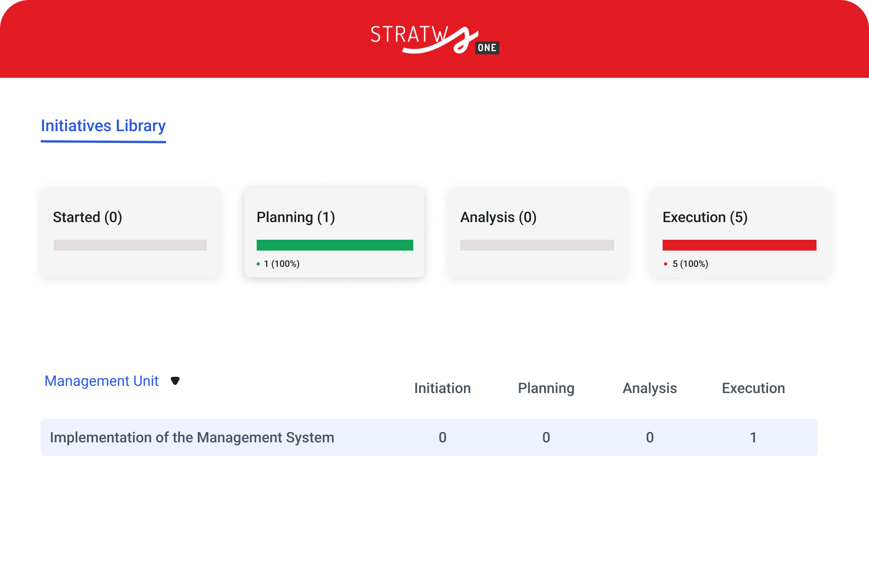The image size is (869, 588).
Task: Sort by Initiation column header
Action: point(442,388)
